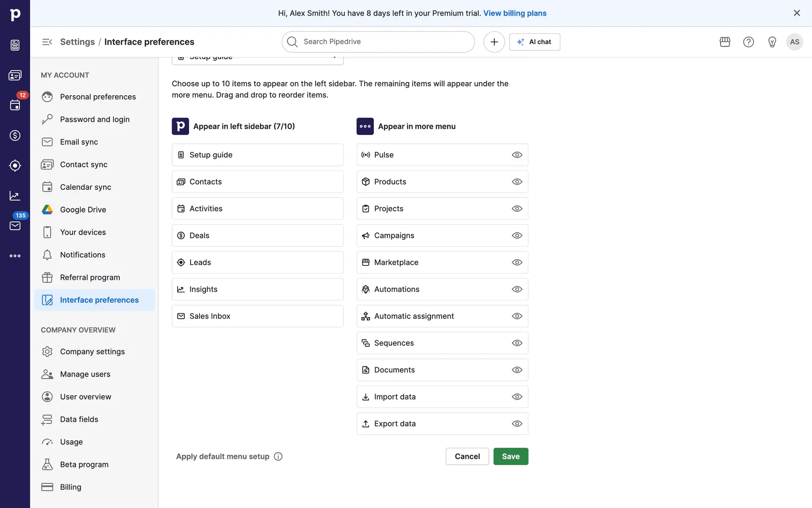This screenshot has height=508, width=812.
Task: Open Deals via the dollar icon in the sidebar
Action: click(15, 135)
